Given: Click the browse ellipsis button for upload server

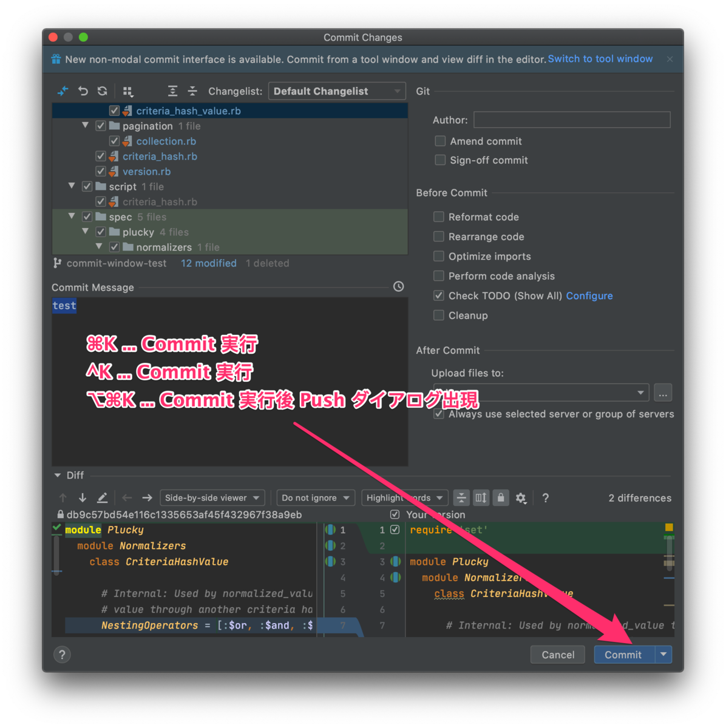Looking at the screenshot, I should click(x=663, y=393).
